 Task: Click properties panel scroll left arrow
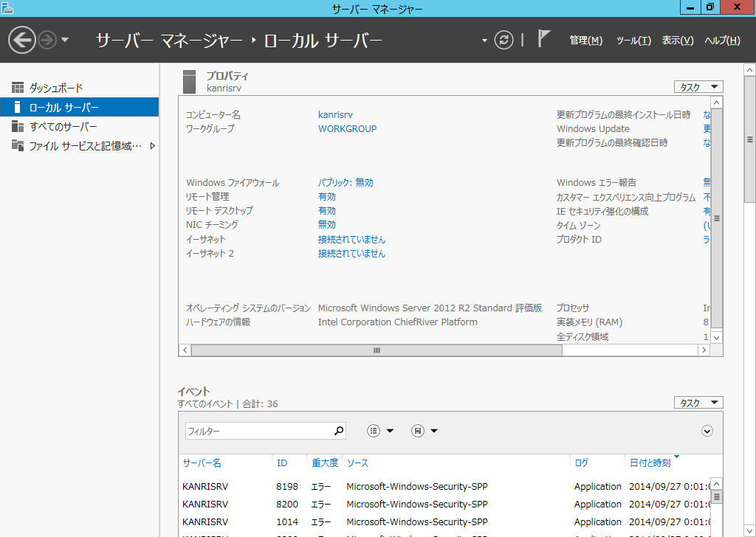click(x=185, y=350)
